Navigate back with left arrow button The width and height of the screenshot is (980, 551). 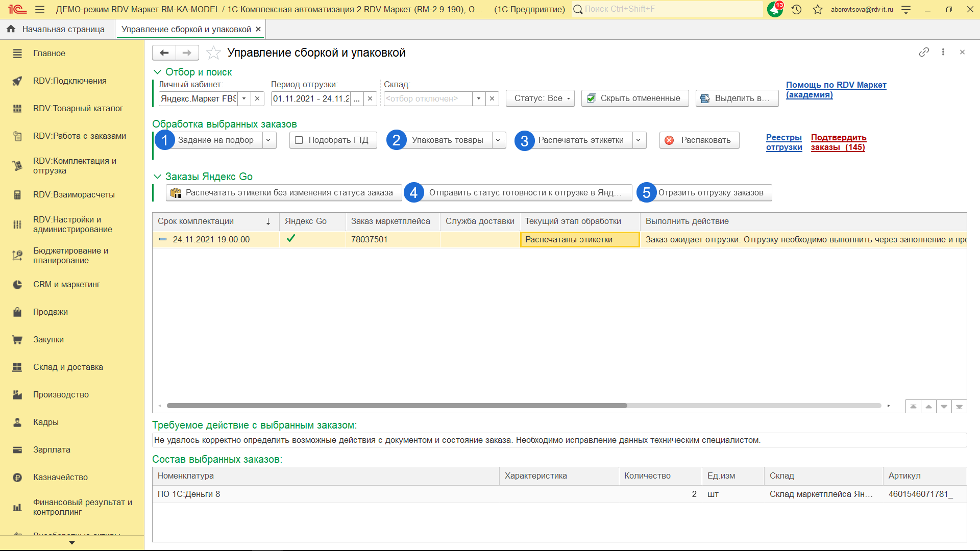point(164,53)
